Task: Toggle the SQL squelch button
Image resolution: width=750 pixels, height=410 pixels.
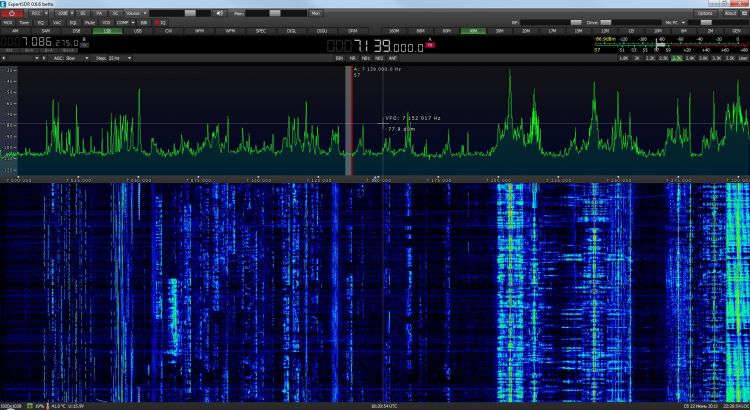Action: pos(73,22)
